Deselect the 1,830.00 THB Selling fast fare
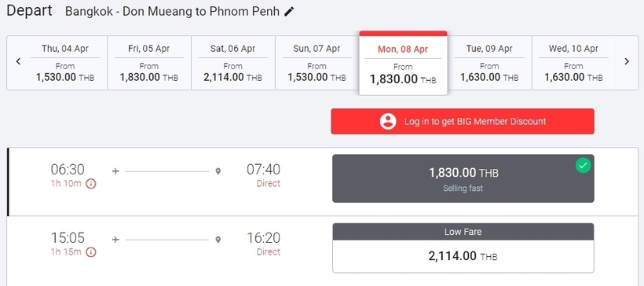The width and height of the screenshot is (644, 286). (x=463, y=178)
